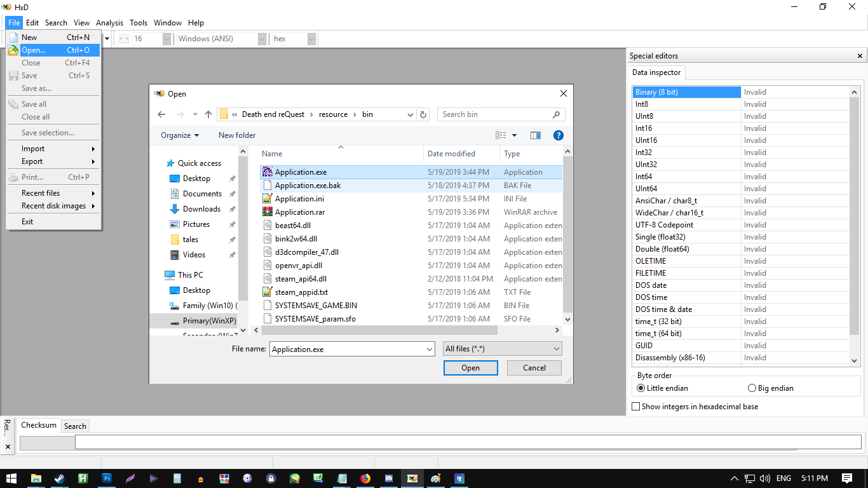Select the Application.rar archive icon

pyautogui.click(x=268, y=212)
